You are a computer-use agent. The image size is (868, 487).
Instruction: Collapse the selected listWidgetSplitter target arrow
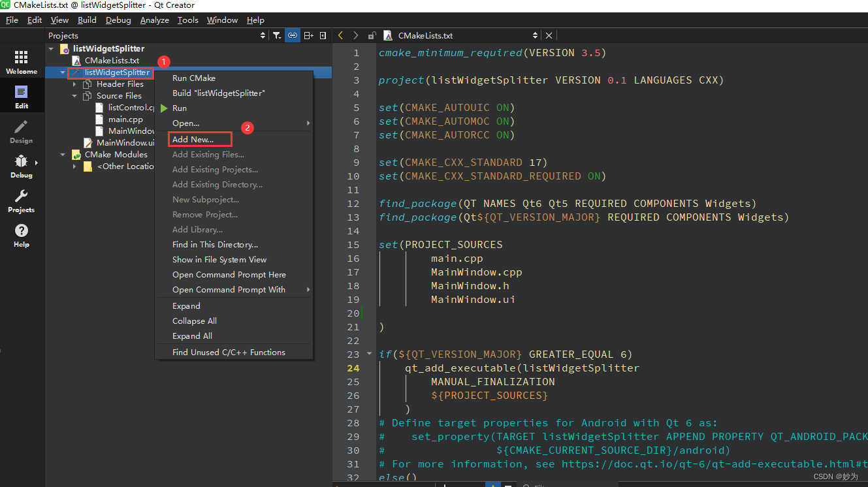[x=63, y=72]
